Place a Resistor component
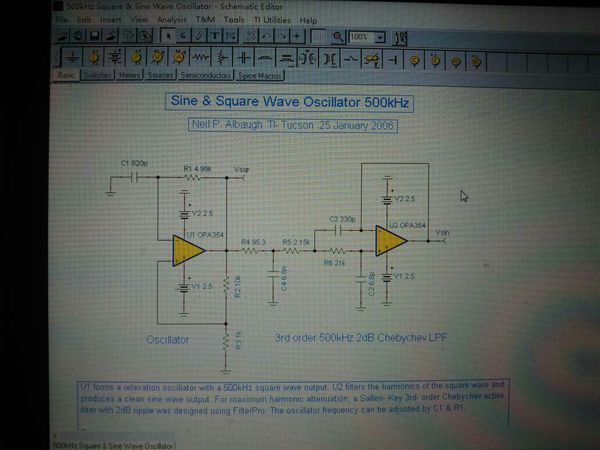This screenshot has width=600, height=450. pyautogui.click(x=200, y=58)
